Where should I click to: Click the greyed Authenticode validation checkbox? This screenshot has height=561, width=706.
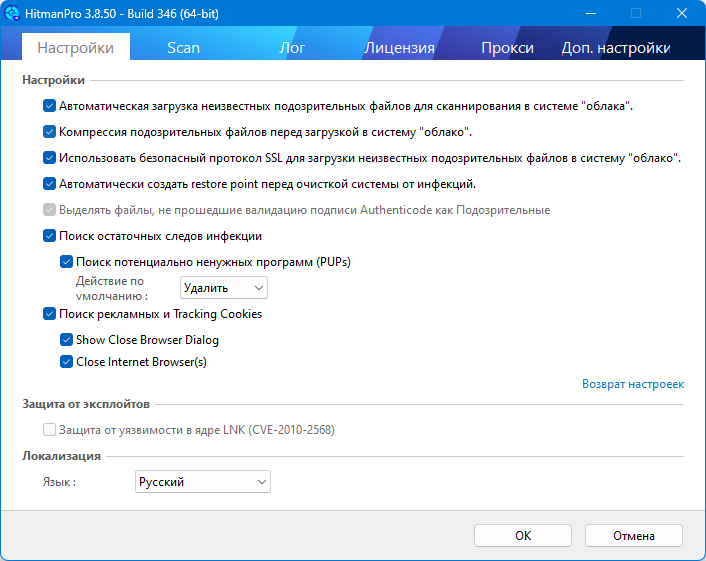click(50, 210)
